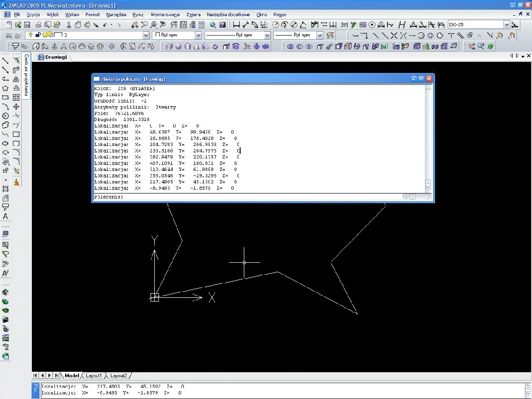This screenshot has width=532, height=399.
Task: Select the Array modify tool
Action: 16,97
